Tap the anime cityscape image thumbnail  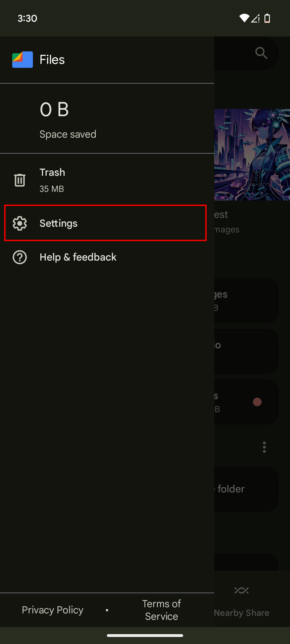[x=252, y=155]
